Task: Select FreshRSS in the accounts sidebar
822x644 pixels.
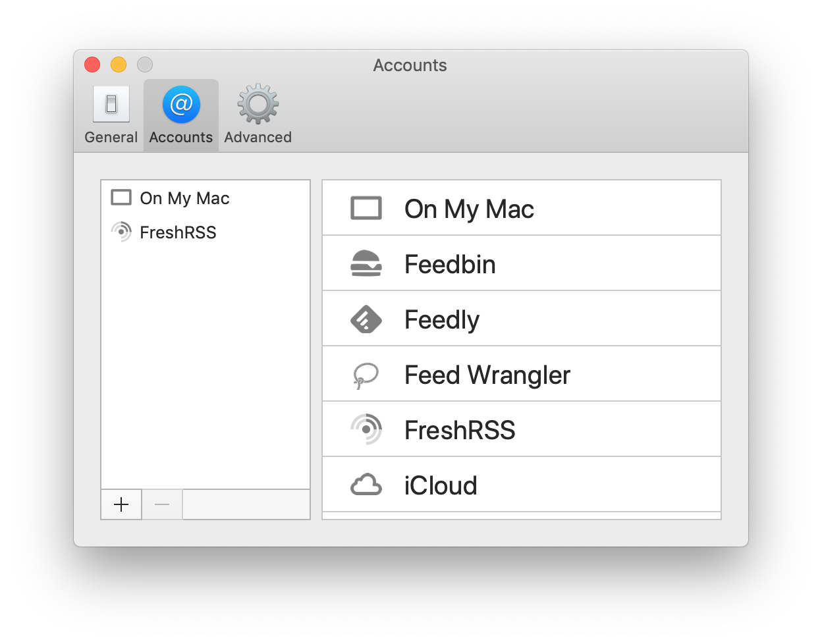Action: pyautogui.click(x=205, y=232)
